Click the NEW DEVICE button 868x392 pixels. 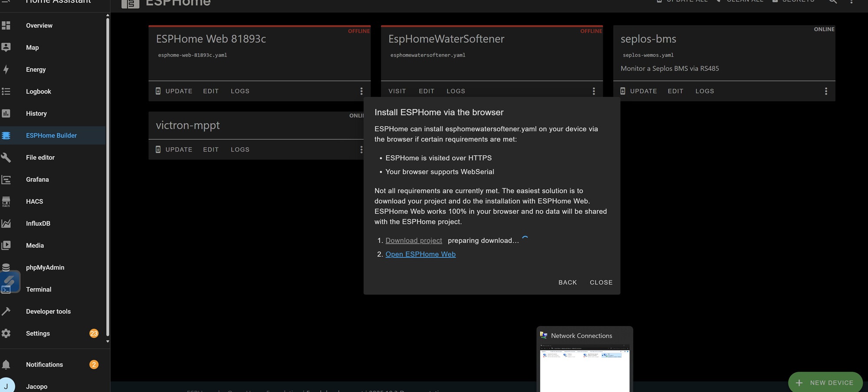tap(825, 382)
